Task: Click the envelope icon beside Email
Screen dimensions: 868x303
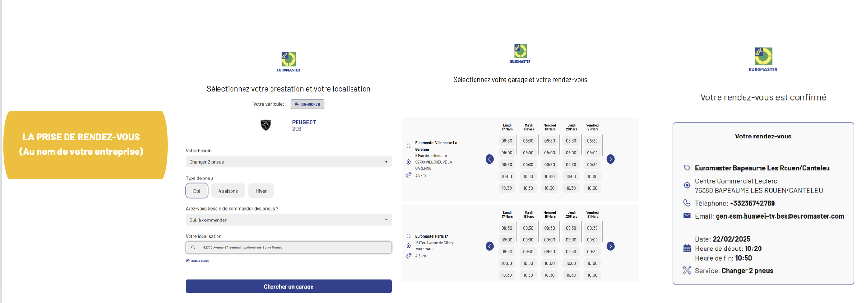Action: tap(687, 216)
